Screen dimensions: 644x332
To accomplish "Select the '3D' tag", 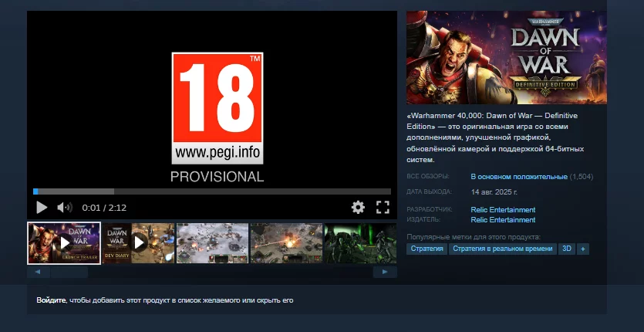I will pos(567,249).
